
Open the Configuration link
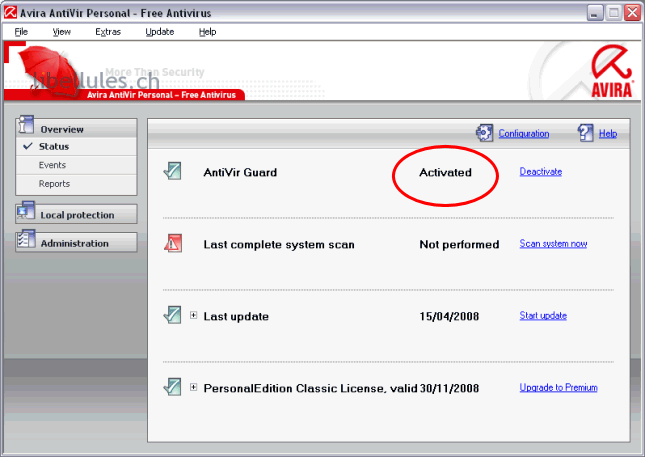[x=524, y=133]
